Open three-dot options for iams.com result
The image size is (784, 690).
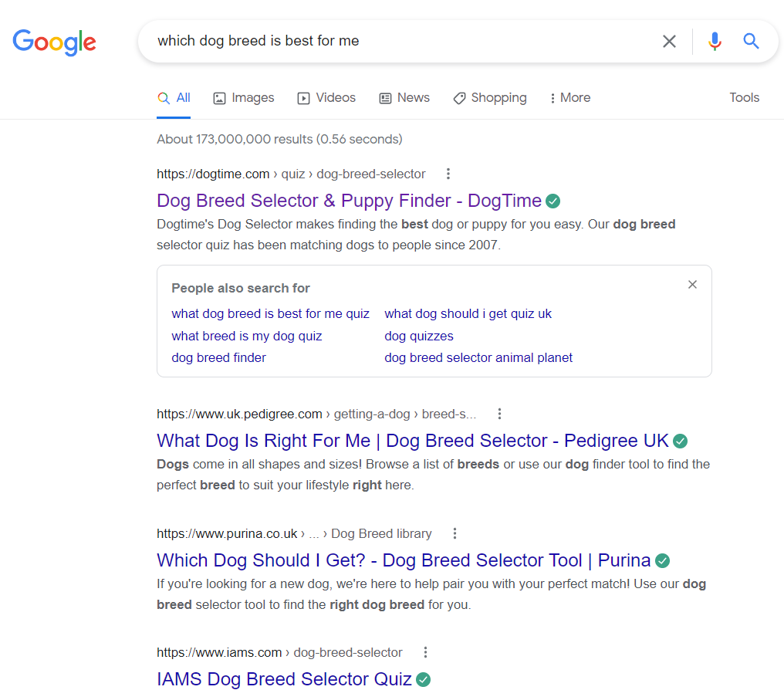click(425, 652)
